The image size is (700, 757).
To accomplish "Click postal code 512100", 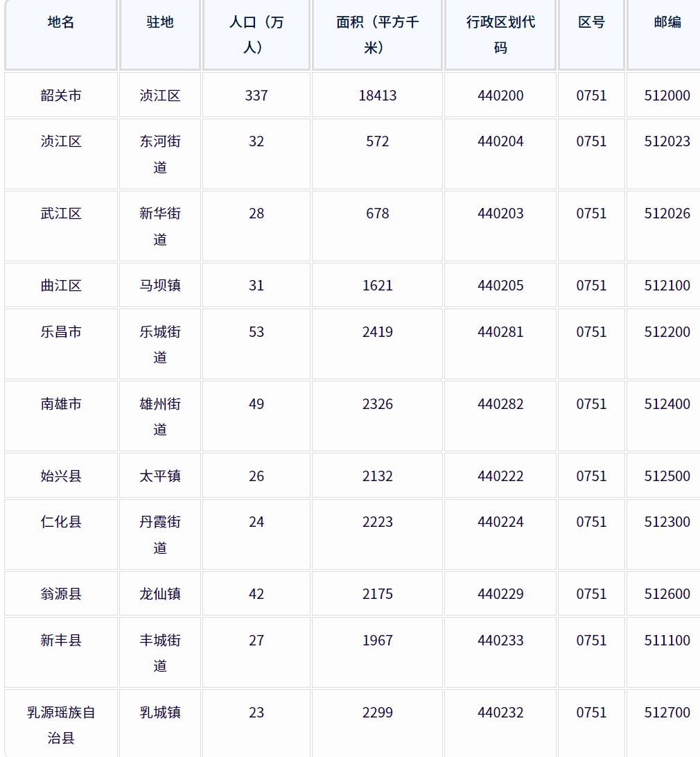I will (x=667, y=286).
